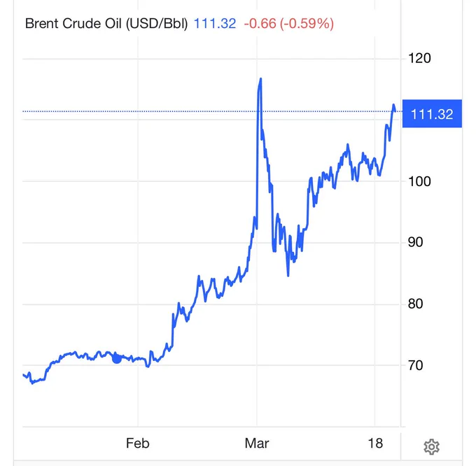This screenshot has height=466, width=476.
Task: Click the 120 y-axis label
Action: pos(419,58)
